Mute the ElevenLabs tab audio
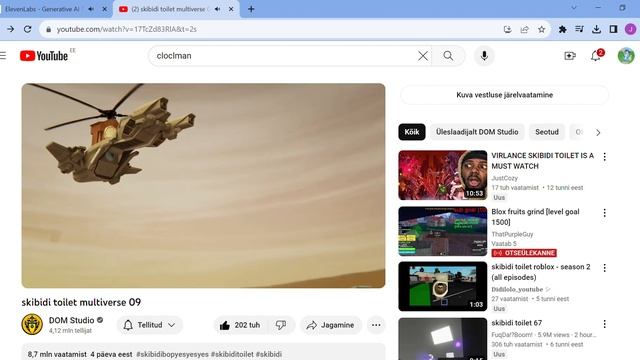640x360 pixels. [91, 9]
